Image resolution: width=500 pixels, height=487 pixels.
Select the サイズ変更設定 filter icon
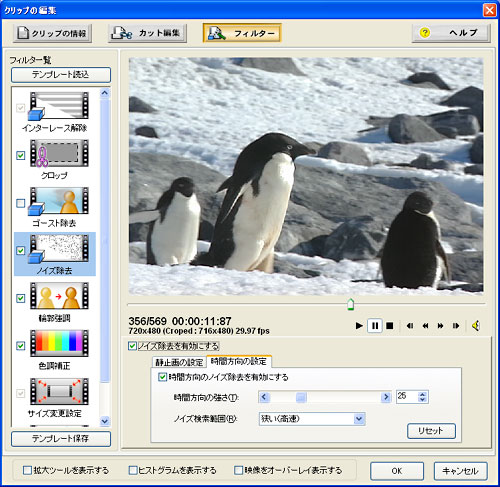(59, 391)
